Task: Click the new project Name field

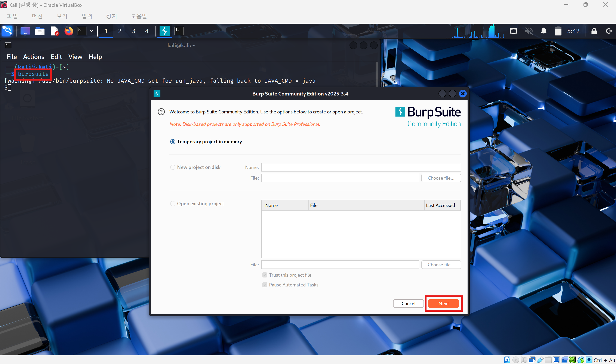Action: [x=361, y=167]
